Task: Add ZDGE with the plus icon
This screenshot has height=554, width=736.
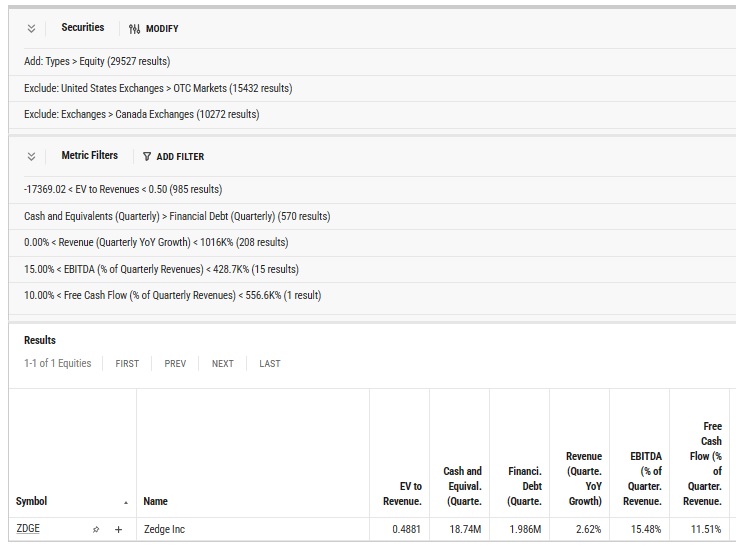Action: (x=118, y=530)
